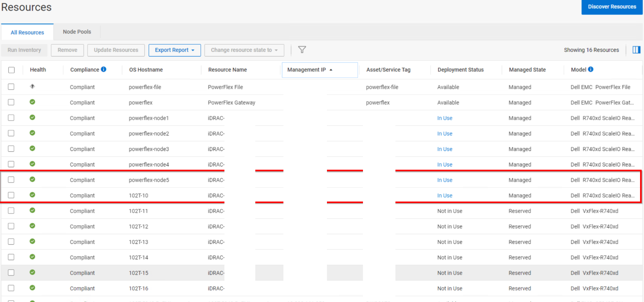
Task: Toggle the select-all checkbox in header
Action: pos(11,70)
